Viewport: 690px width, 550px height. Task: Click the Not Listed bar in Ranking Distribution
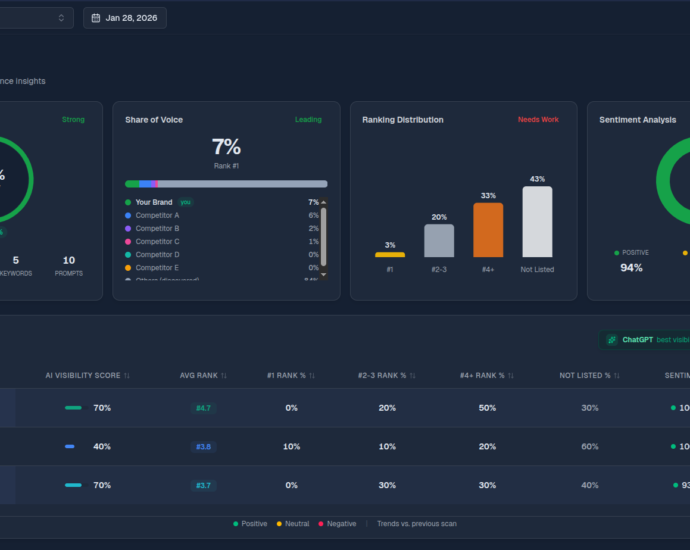click(537, 222)
